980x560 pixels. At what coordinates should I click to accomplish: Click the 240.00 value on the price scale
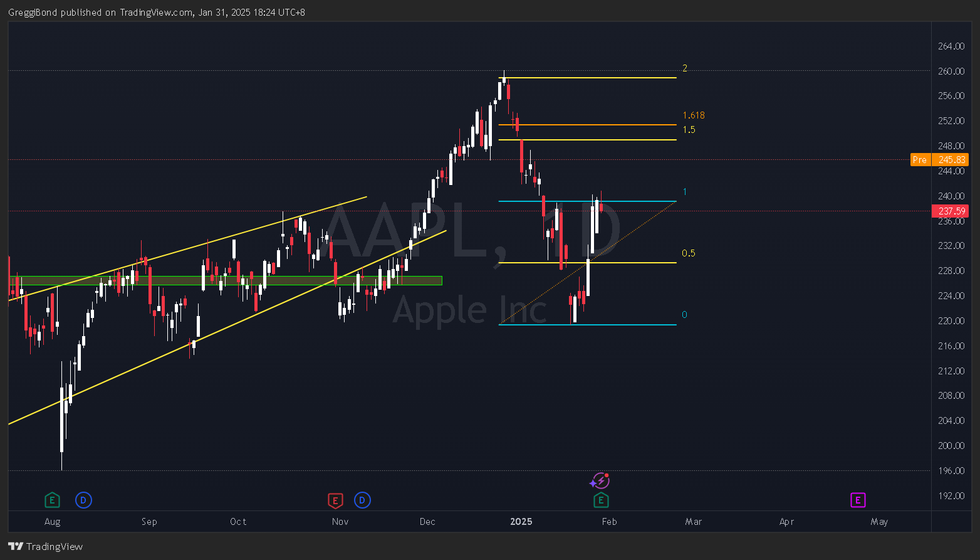[x=951, y=196]
